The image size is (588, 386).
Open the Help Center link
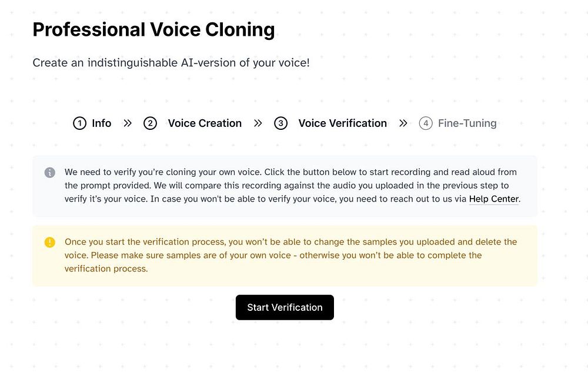(x=494, y=199)
